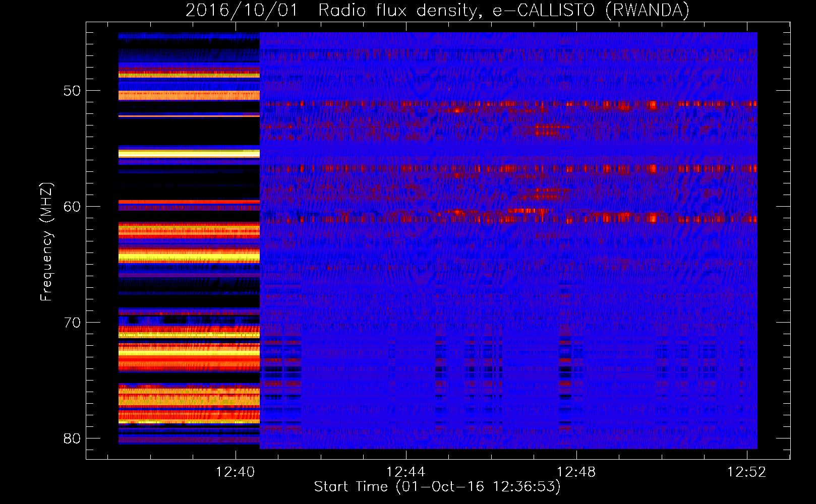Click the '2016/10/01' date in the title

[x=242, y=10]
